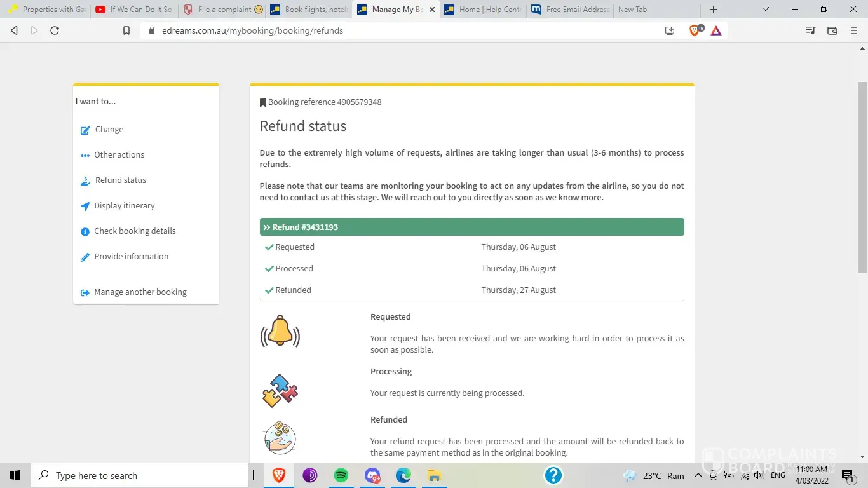Open Spotify from the taskbar
Screen dimensions: 868x488
pos(341,475)
